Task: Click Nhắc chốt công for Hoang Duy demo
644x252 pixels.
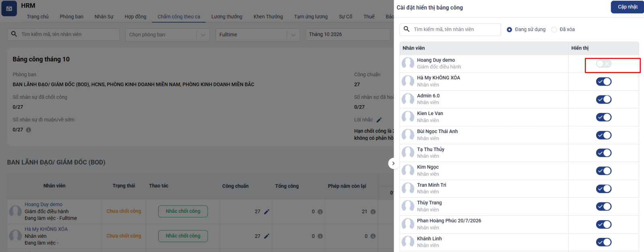Action: (183, 211)
